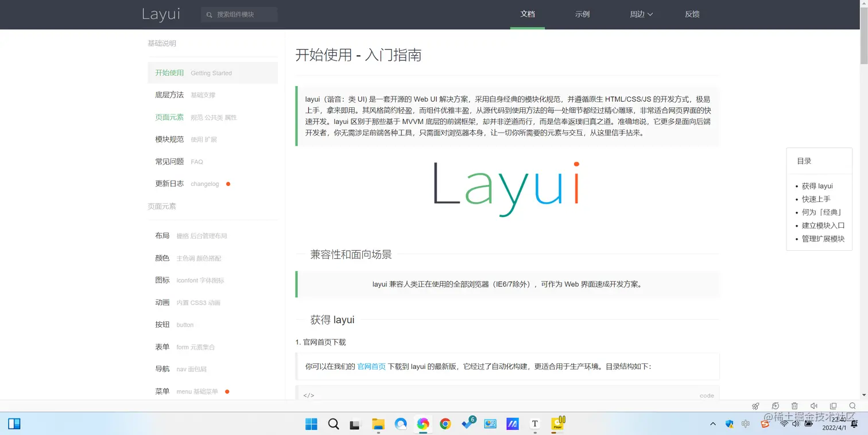Viewport: 868px width, 435px height.
Task: Click the search magnifier icon in the Layui header
Action: point(209,14)
